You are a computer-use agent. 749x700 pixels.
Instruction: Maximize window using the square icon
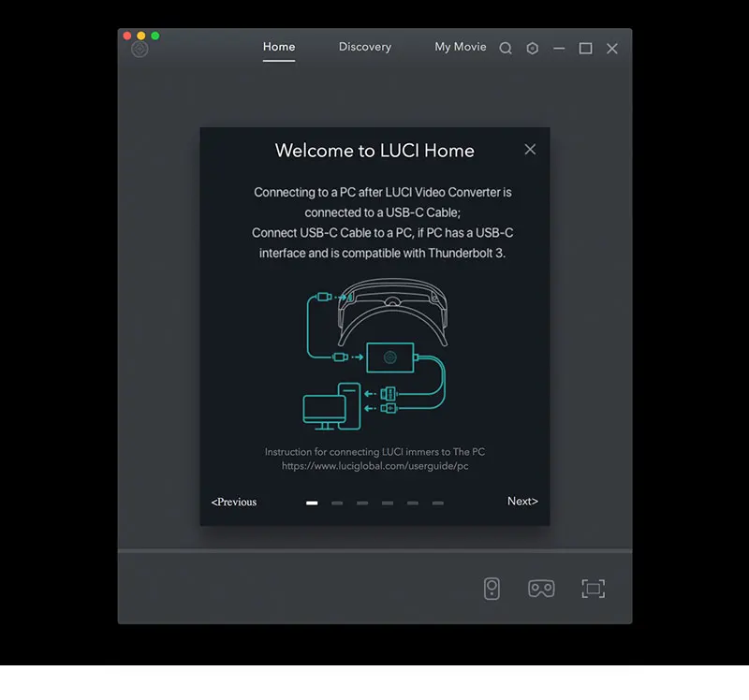pos(586,49)
